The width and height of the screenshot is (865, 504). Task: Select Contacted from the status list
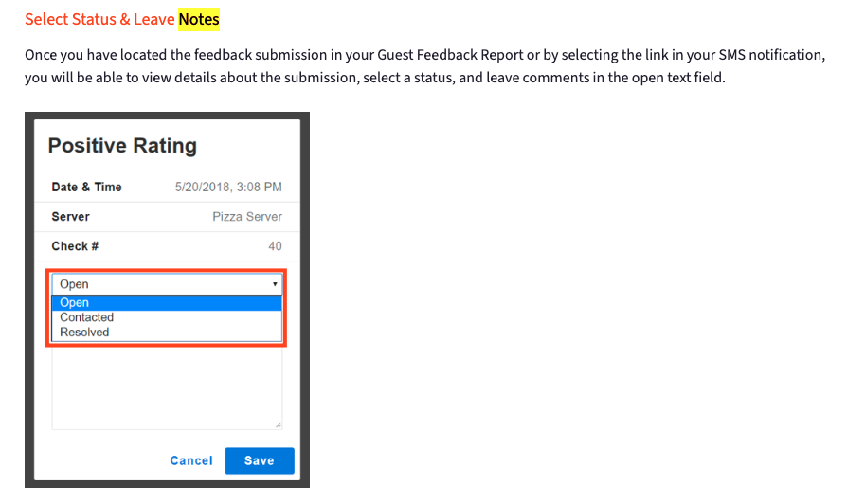tap(87, 317)
